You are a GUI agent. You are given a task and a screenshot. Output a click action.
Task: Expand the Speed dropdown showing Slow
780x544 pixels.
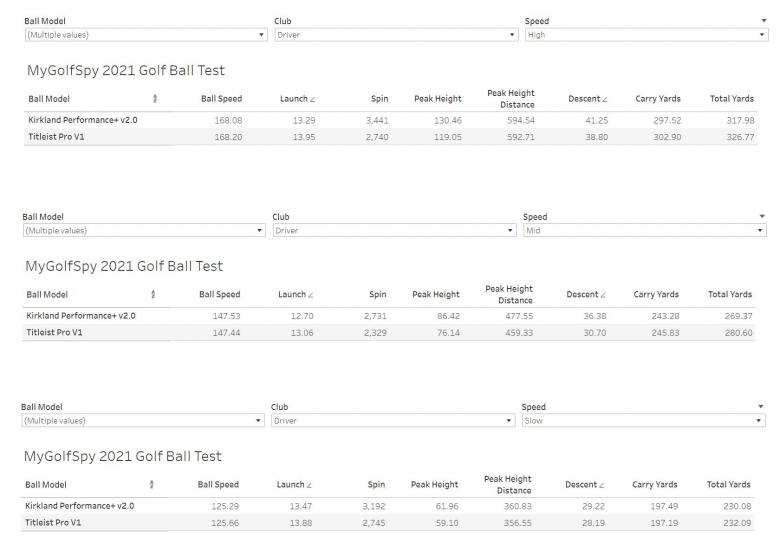[x=643, y=421]
